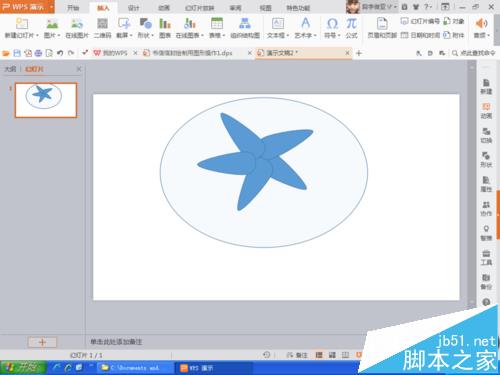The width and height of the screenshot is (500, 375).
Task: Insert an attachment (附件)
Action: point(453,35)
